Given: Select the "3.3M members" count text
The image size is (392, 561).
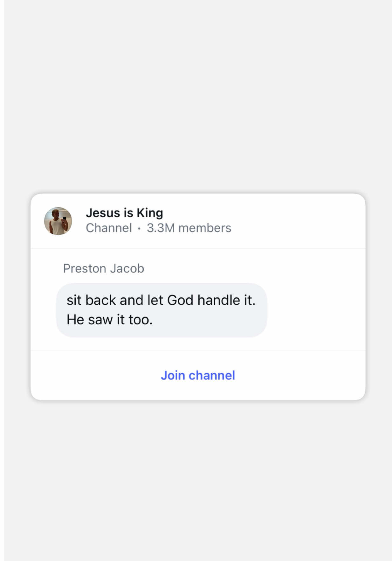Looking at the screenshot, I should tap(189, 228).
